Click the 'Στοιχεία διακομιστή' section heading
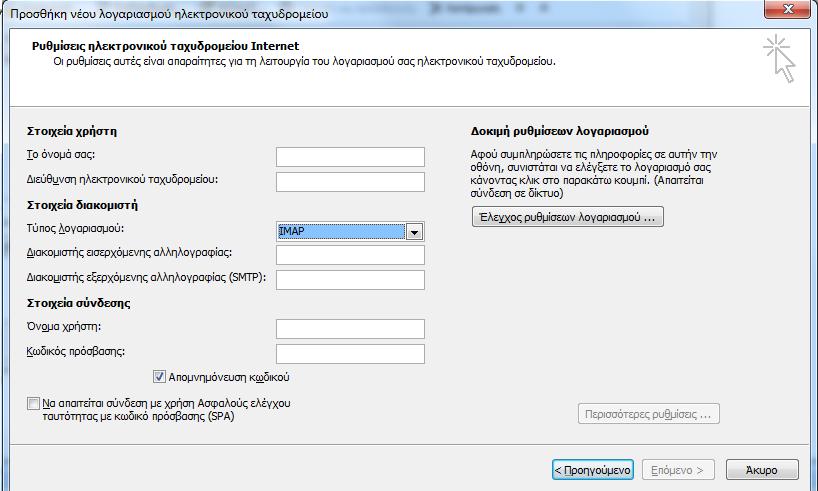Image resolution: width=818 pixels, height=491 pixels. click(x=82, y=205)
